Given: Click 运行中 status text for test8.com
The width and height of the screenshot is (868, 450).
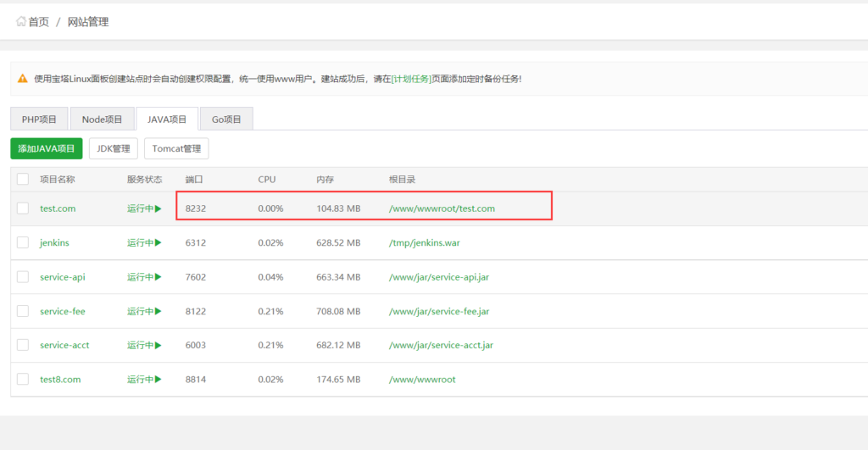Looking at the screenshot, I should (x=141, y=380).
